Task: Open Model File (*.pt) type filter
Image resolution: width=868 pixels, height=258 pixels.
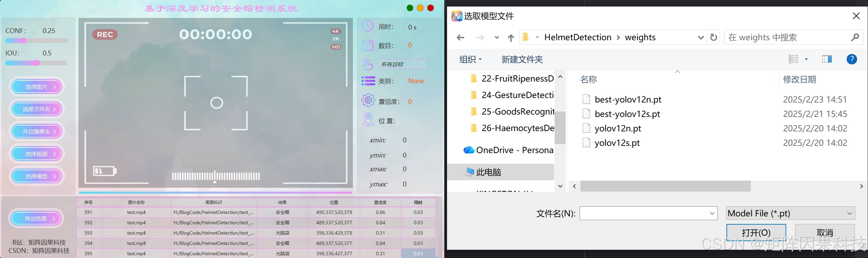Action: pyautogui.click(x=791, y=213)
